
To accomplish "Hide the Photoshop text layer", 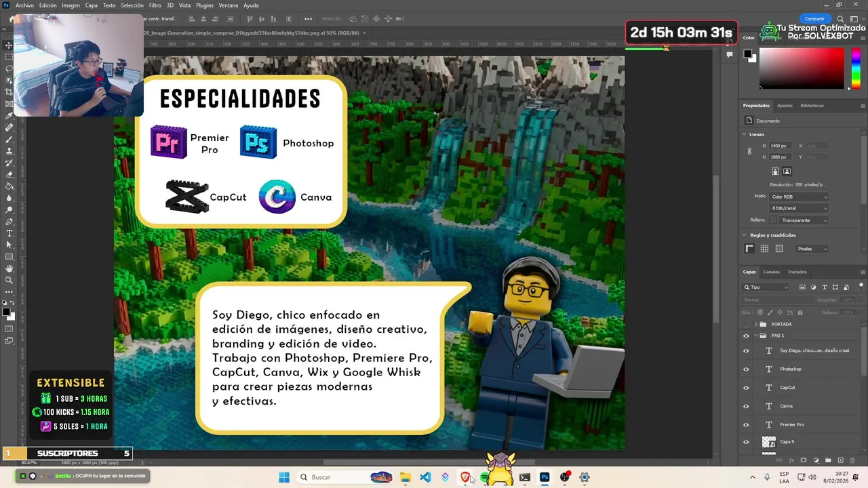I will 746,369.
